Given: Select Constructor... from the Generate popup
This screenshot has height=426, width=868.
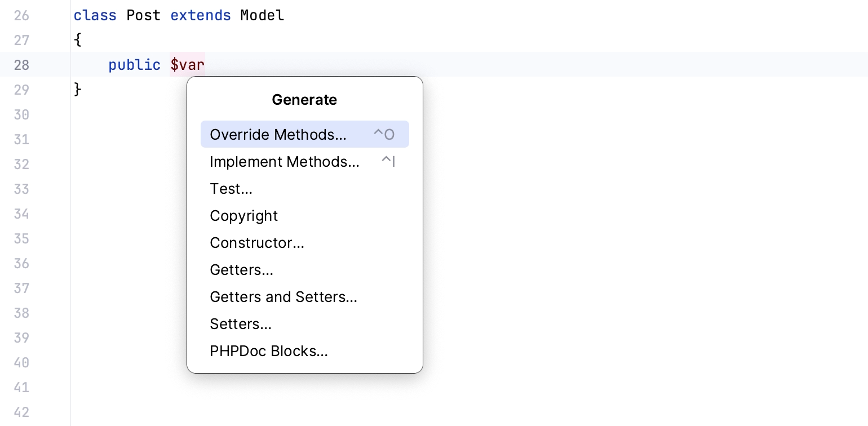Looking at the screenshot, I should (257, 243).
